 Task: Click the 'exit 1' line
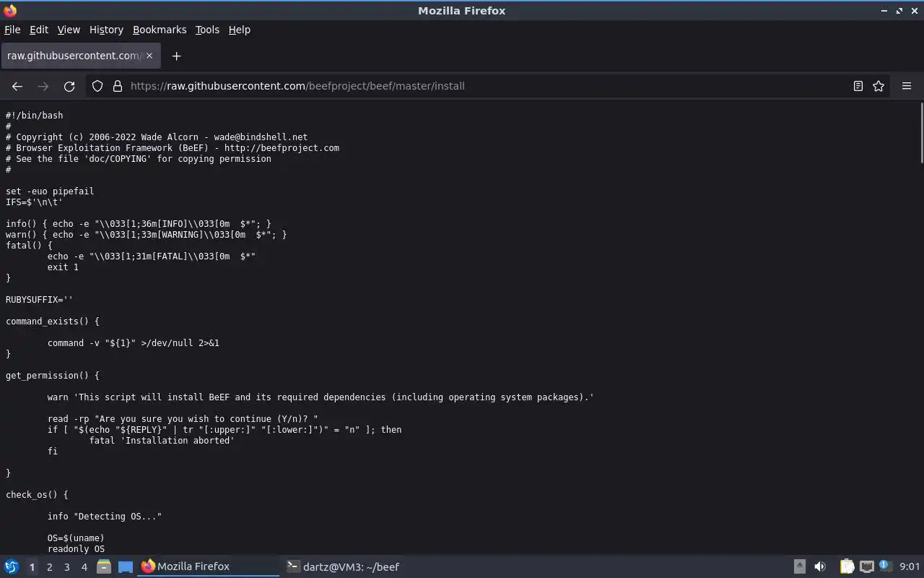63,267
